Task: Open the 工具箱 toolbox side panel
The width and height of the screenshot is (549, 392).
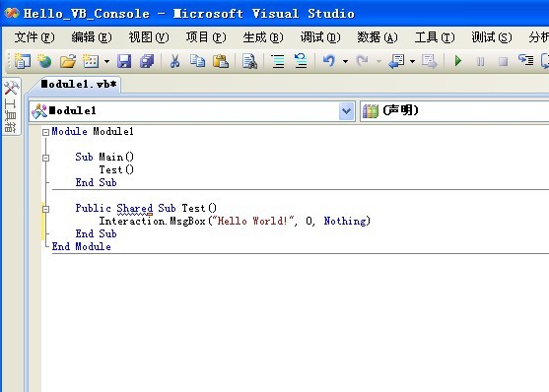Action: (11, 106)
